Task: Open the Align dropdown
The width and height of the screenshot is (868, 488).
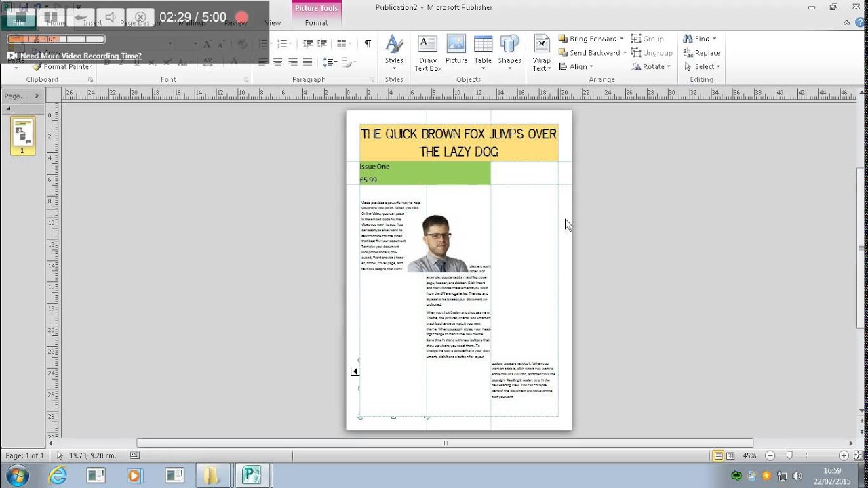Action: [x=576, y=66]
